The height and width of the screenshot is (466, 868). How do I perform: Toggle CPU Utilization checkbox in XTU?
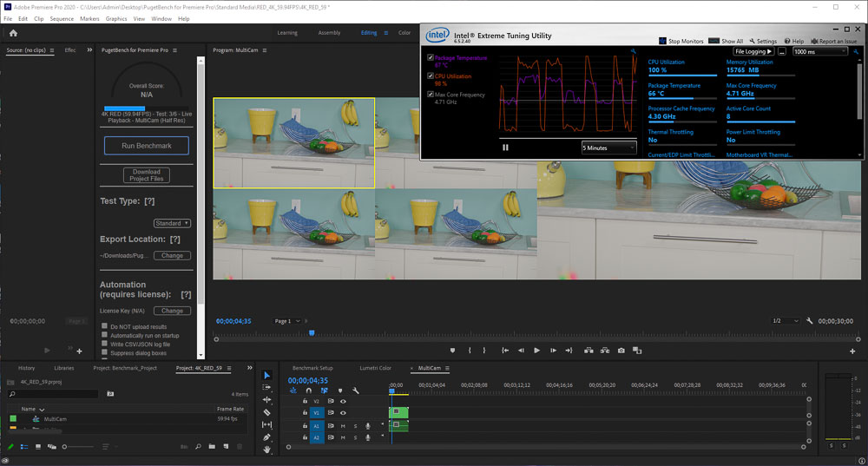(x=431, y=75)
